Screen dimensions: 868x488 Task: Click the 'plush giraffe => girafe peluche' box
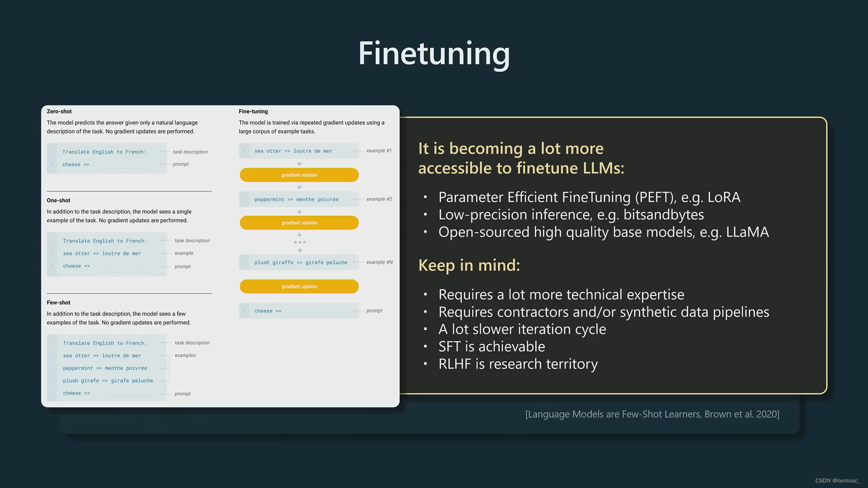point(299,263)
